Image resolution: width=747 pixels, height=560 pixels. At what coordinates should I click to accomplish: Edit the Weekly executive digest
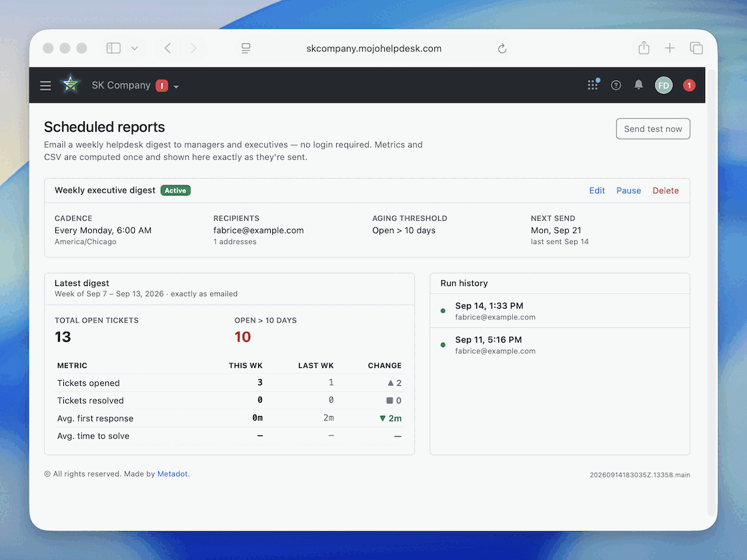597,191
